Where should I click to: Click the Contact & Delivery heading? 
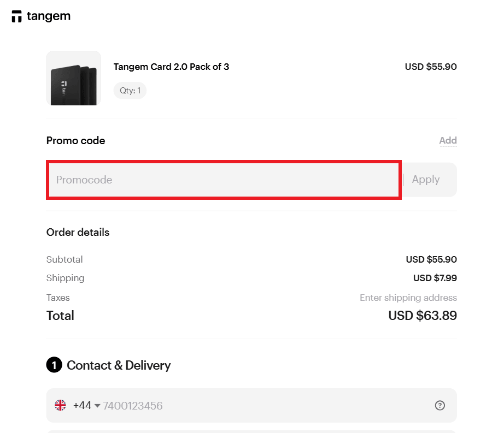point(119,365)
